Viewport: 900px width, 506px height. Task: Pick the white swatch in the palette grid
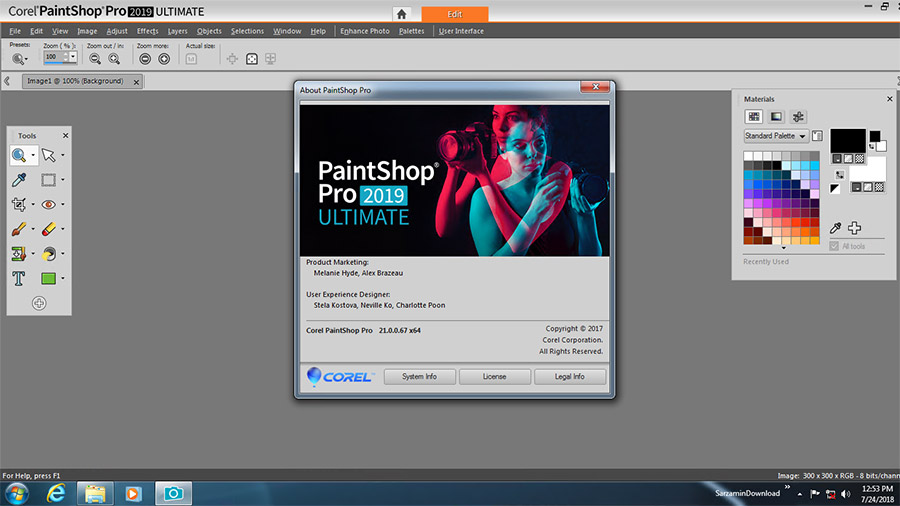coord(748,156)
